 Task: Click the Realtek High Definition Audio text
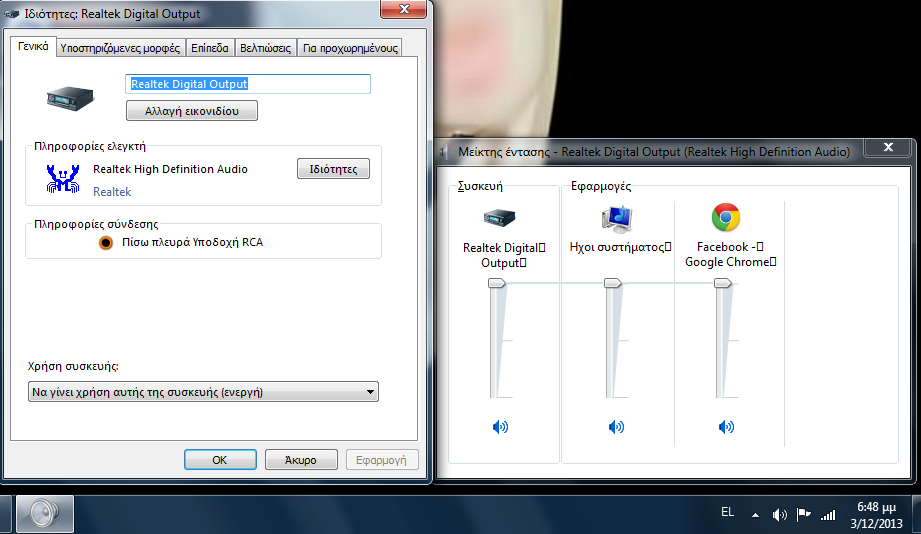[x=170, y=169]
